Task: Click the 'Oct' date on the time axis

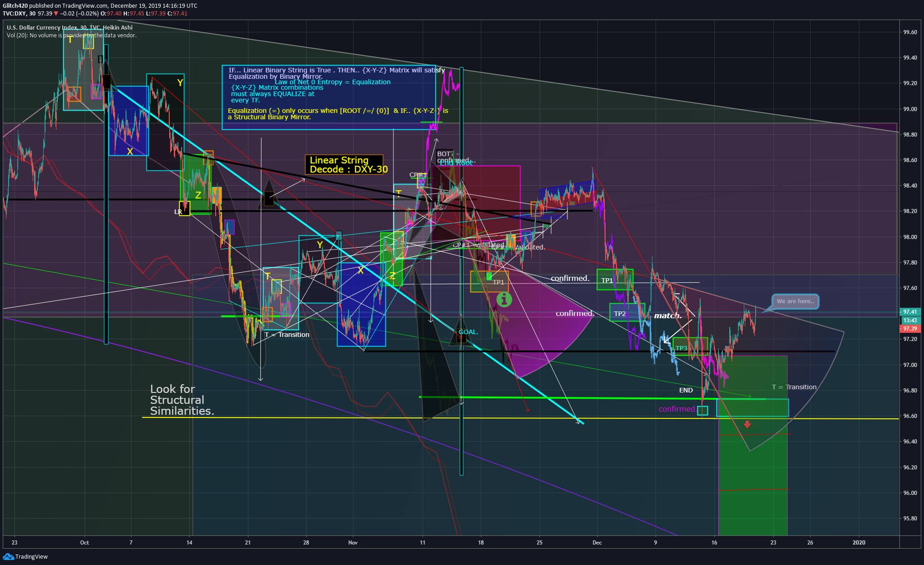Action: pos(84,542)
